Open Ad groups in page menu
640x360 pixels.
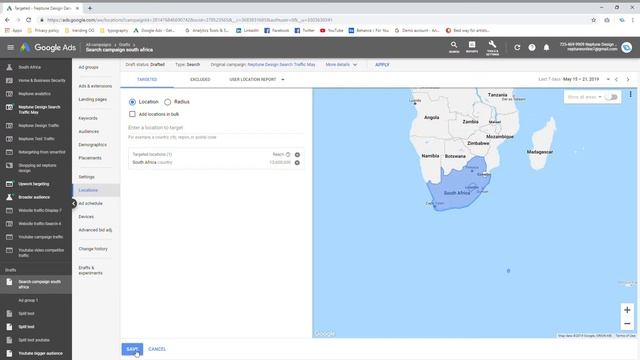[x=89, y=67]
